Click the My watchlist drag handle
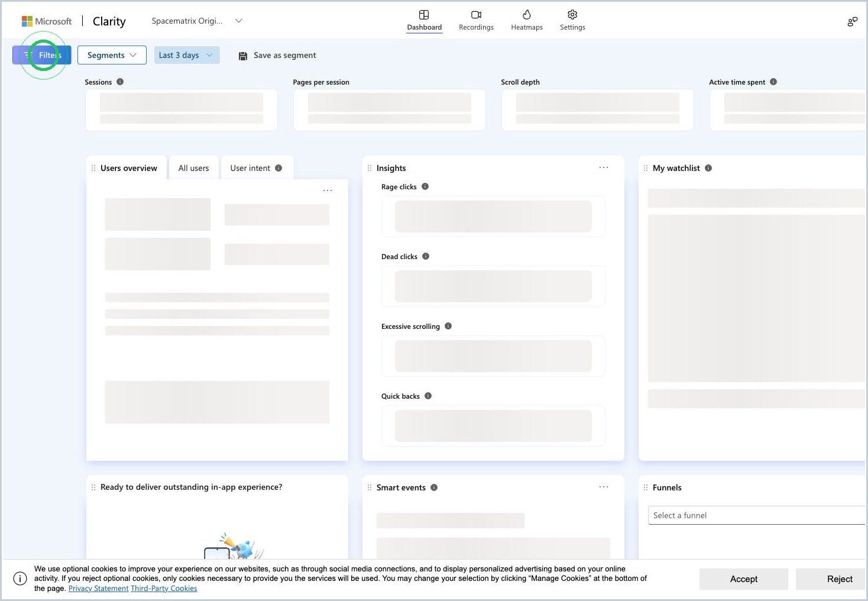 (646, 168)
